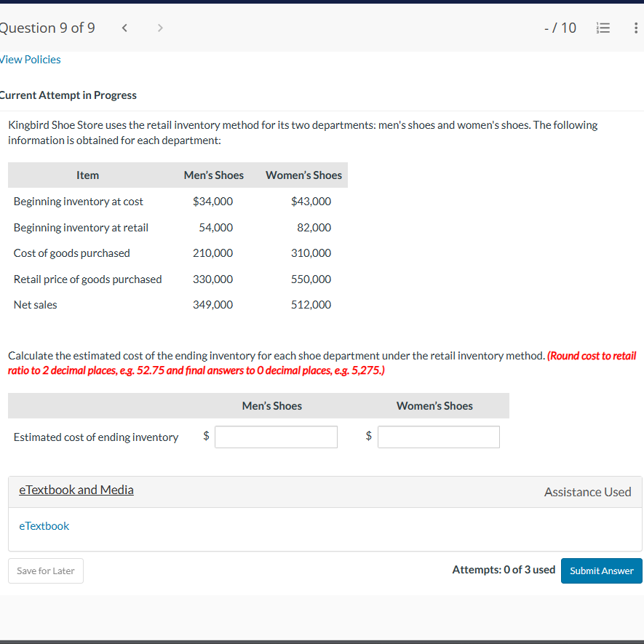Open the eTextbook link
644x644 pixels.
click(x=44, y=526)
